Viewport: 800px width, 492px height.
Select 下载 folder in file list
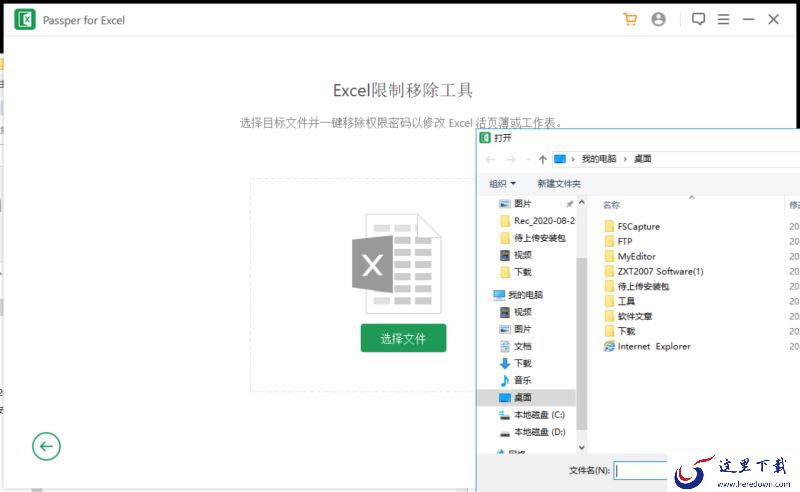tap(626, 331)
